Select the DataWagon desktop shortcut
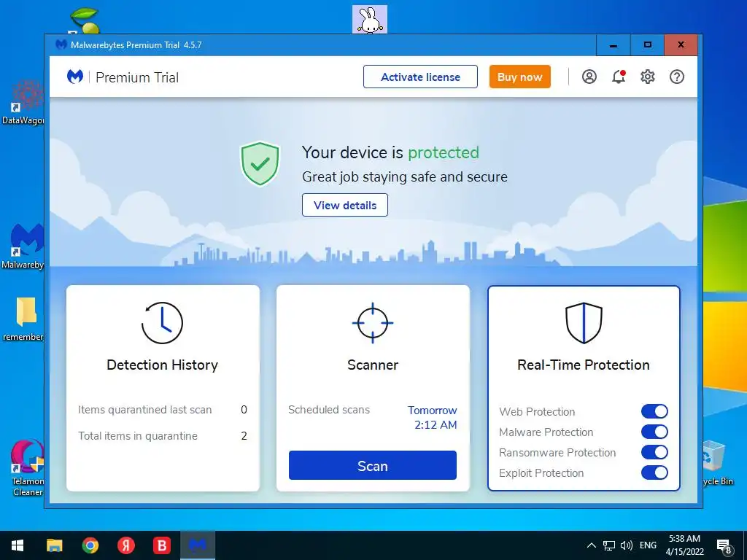Screen dimensions: 747x560 pyautogui.click(x=23, y=102)
